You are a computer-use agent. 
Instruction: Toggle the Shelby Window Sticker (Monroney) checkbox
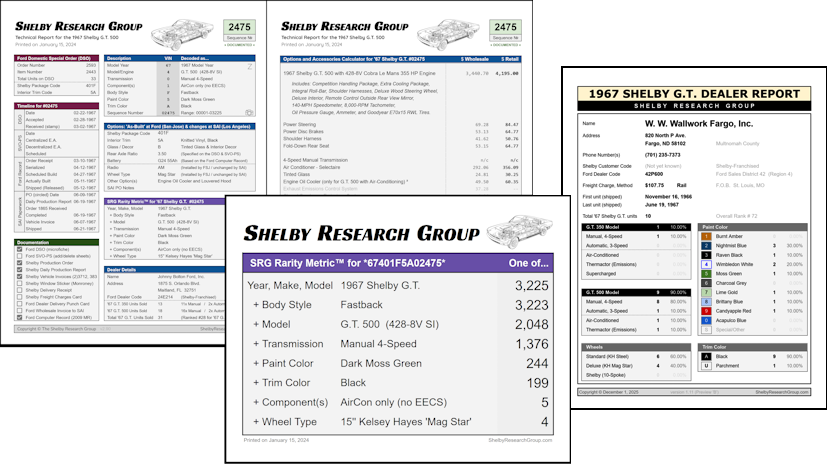pos(20,283)
